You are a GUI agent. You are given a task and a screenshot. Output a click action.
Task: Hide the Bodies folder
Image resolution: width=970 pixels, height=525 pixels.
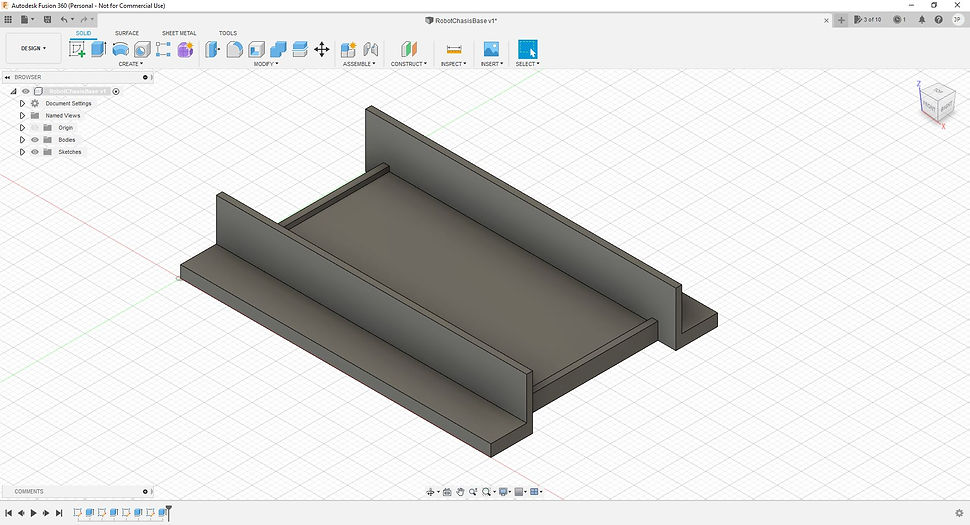[x=35, y=140]
